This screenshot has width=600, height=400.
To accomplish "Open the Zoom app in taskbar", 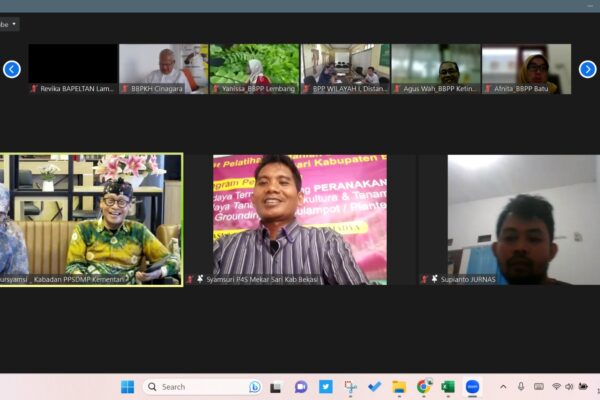I will (472, 387).
